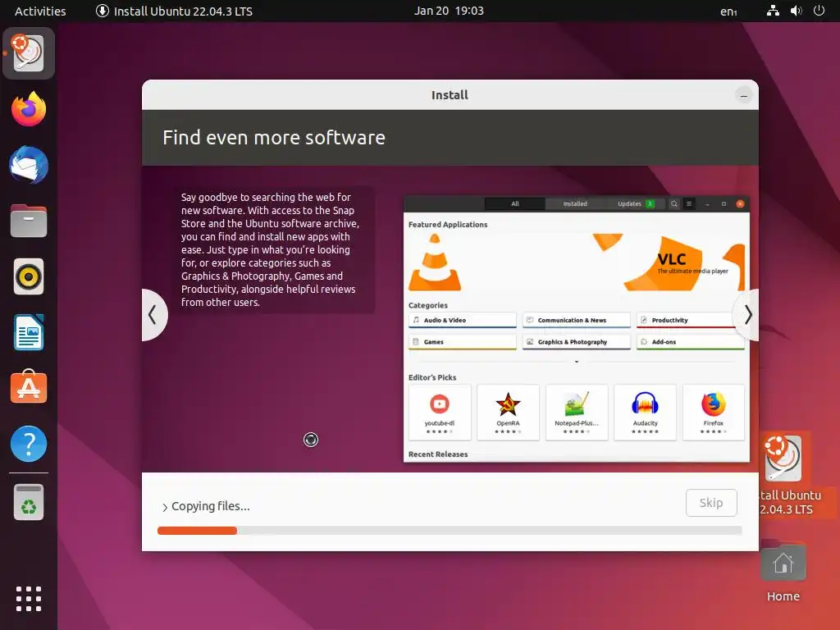Go to the next slide arrow
The image size is (840, 630).
click(x=747, y=315)
